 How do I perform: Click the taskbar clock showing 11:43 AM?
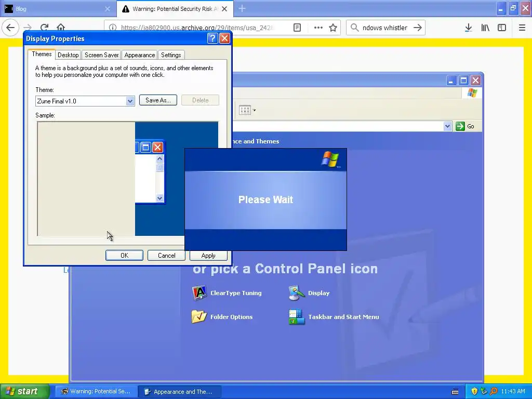pyautogui.click(x=513, y=392)
